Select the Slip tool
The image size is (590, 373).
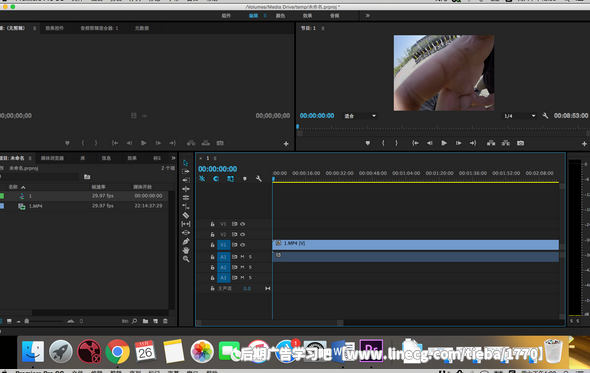[x=186, y=224]
